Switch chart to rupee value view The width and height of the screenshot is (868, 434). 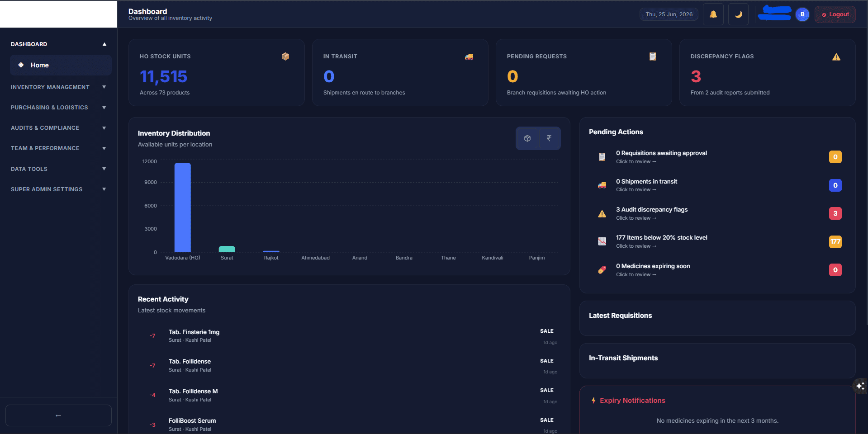point(549,138)
